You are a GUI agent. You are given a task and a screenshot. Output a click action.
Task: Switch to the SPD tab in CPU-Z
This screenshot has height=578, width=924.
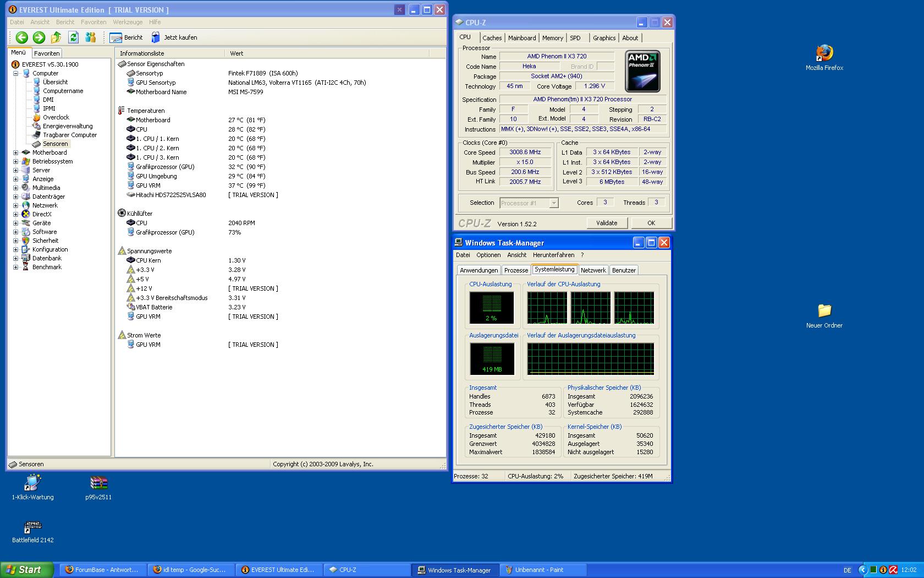tap(575, 38)
